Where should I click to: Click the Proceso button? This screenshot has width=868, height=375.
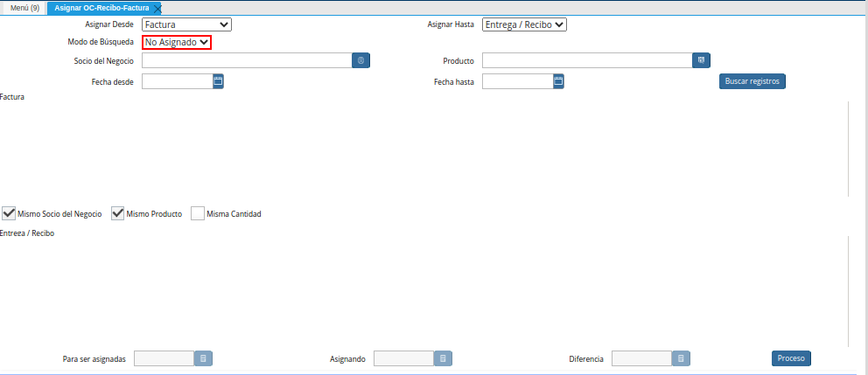pos(791,358)
